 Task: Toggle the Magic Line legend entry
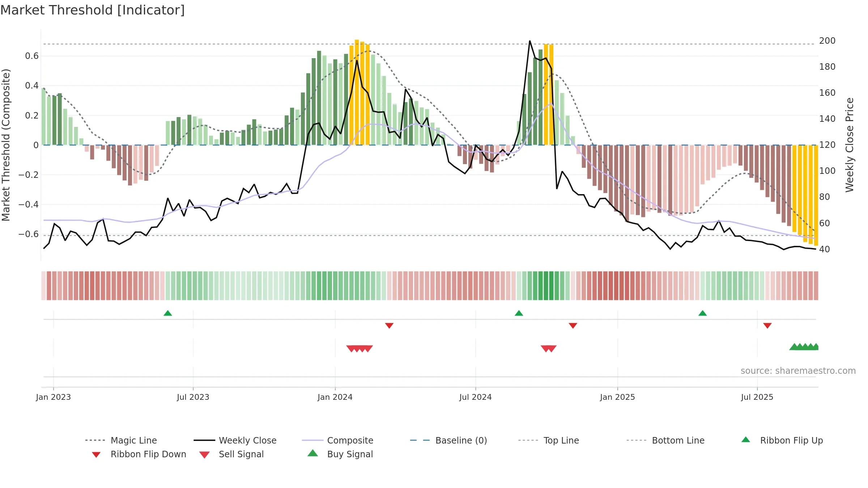pos(121,440)
